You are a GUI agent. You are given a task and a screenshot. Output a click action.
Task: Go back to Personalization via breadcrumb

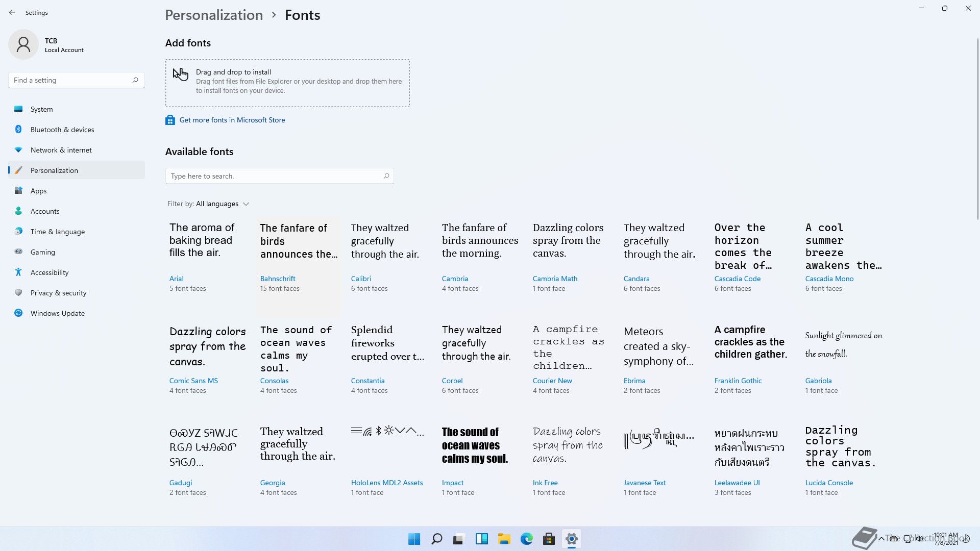(x=214, y=15)
